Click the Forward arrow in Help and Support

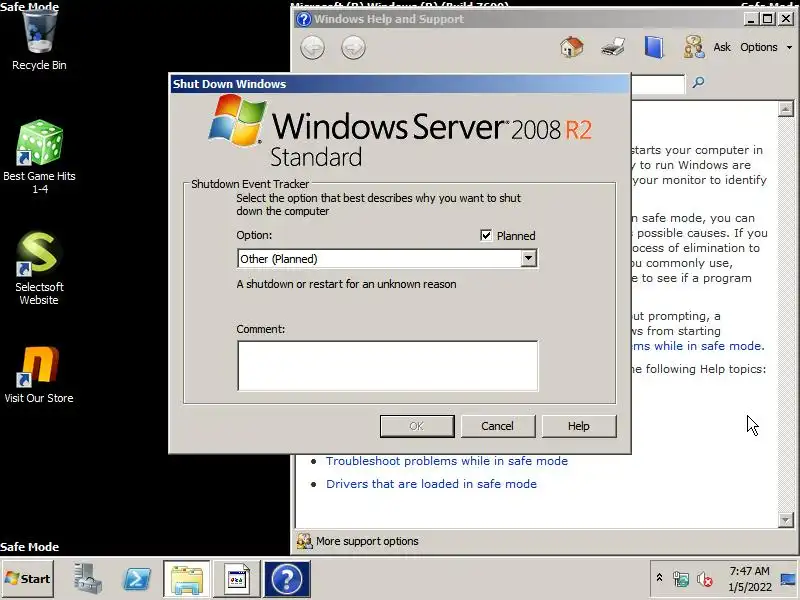coord(353,48)
